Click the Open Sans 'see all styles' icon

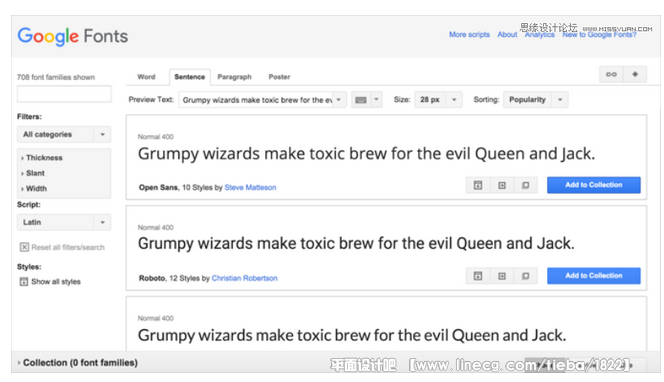[478, 185]
